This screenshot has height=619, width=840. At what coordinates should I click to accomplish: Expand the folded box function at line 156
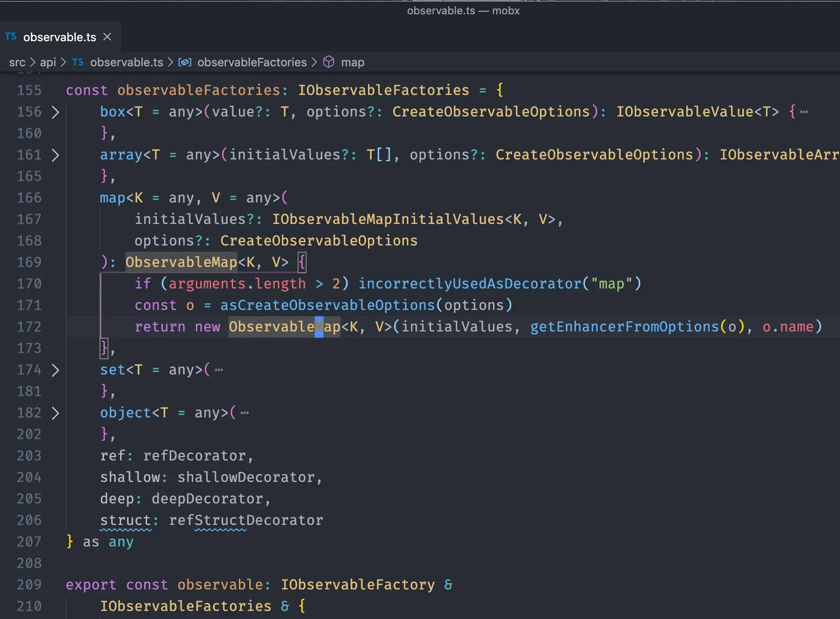click(55, 112)
